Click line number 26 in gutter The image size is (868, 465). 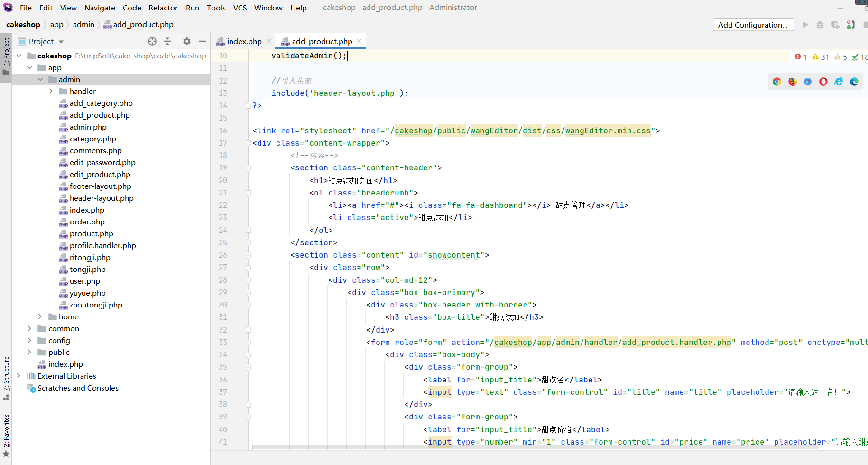coord(223,255)
